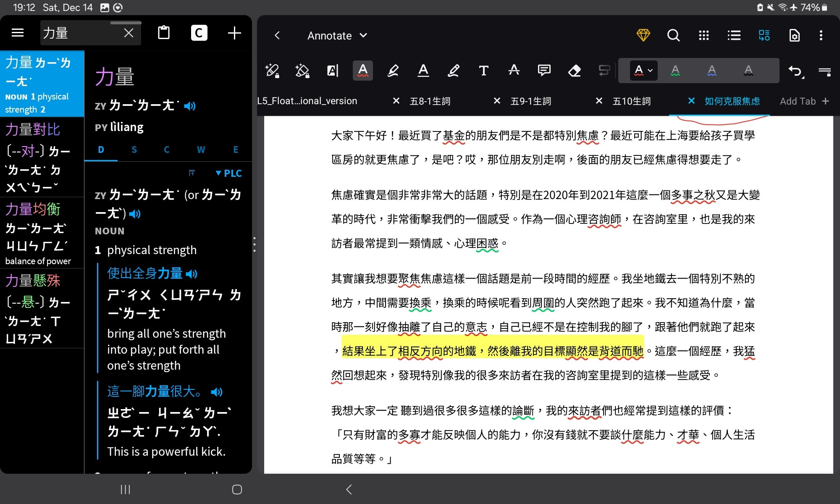
Task: Switch to the D dictionary tab
Action: click(101, 150)
